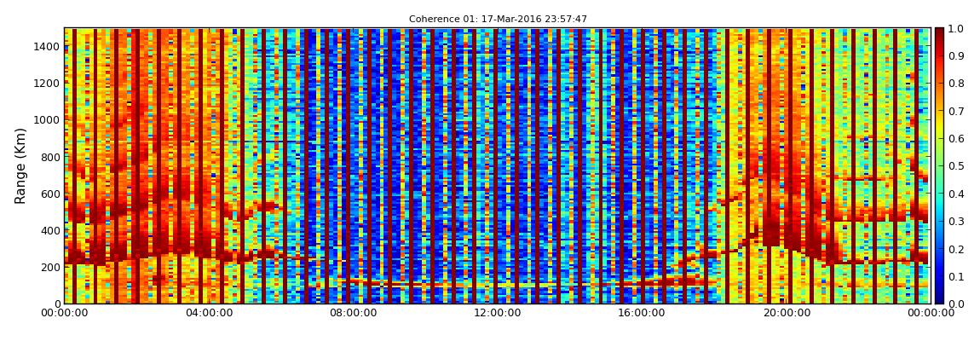980x347 pixels.
Task: Click the plot title 'Coherence 01: 17-Mar-2016 23:57:47'
Action: coord(499,20)
